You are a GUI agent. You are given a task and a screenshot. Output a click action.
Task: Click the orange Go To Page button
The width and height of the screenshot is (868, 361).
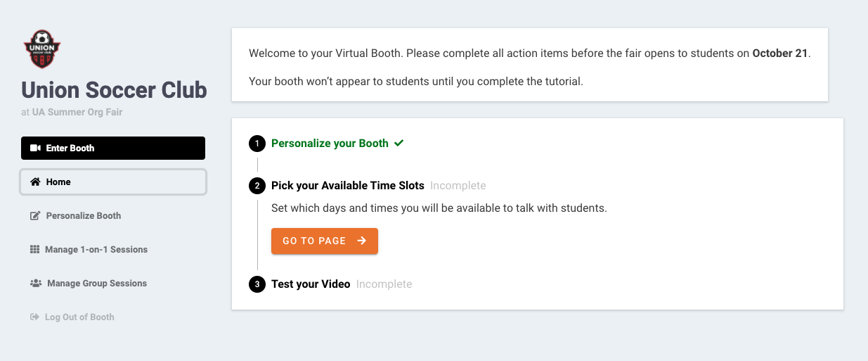click(325, 241)
